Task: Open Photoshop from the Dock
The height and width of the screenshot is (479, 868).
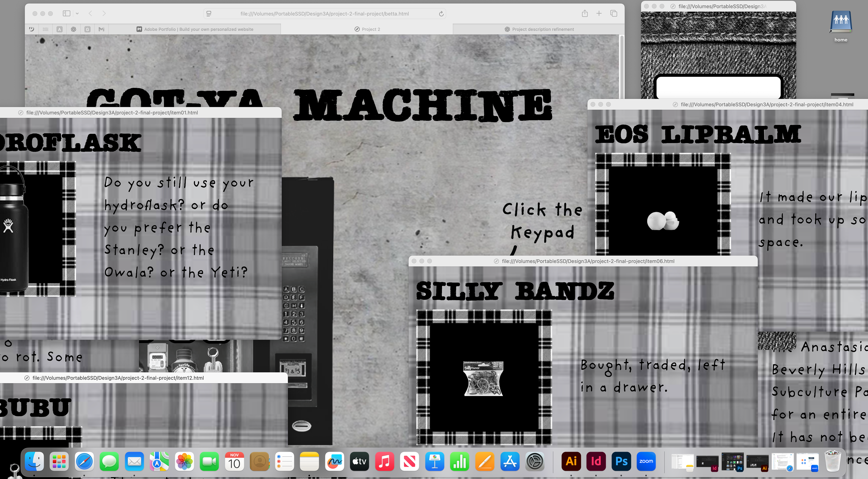Action: (621, 461)
